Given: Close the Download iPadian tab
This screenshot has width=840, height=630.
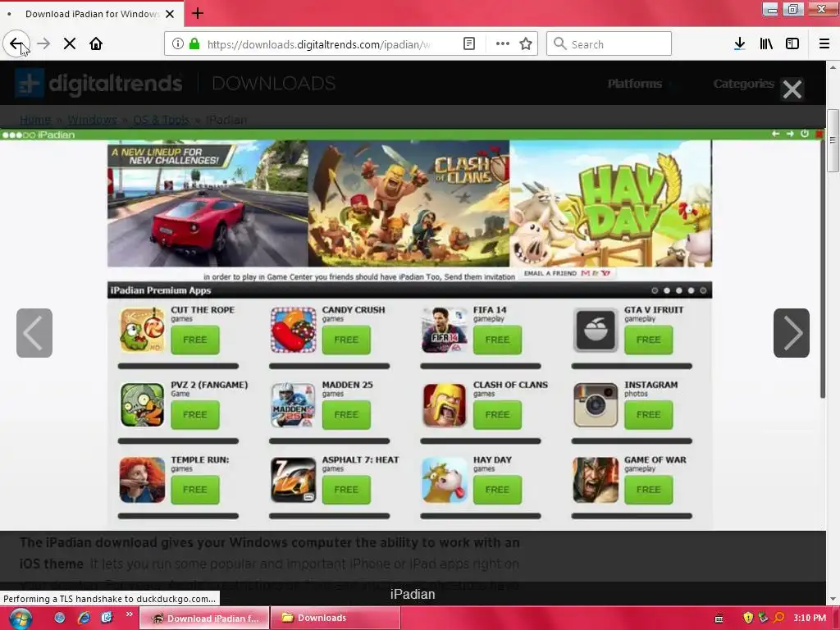Looking at the screenshot, I should [x=170, y=14].
